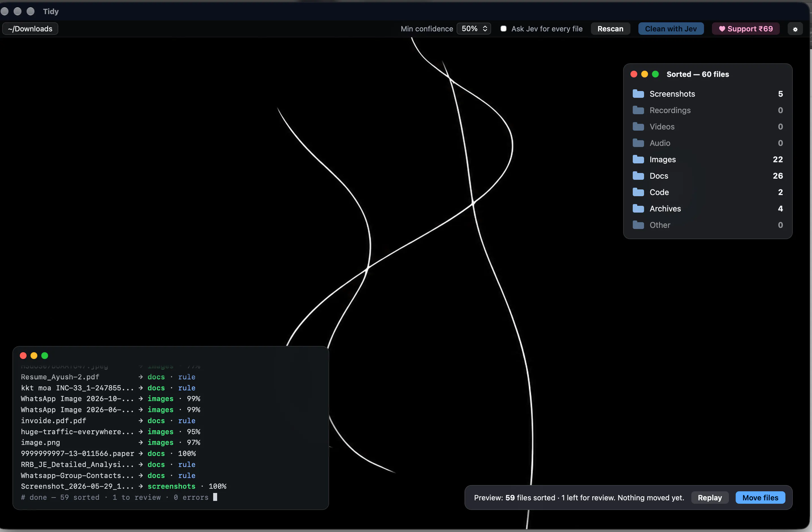This screenshot has height=532, width=812.
Task: Click the kkt moa INC-33 log entry
Action: point(108,388)
